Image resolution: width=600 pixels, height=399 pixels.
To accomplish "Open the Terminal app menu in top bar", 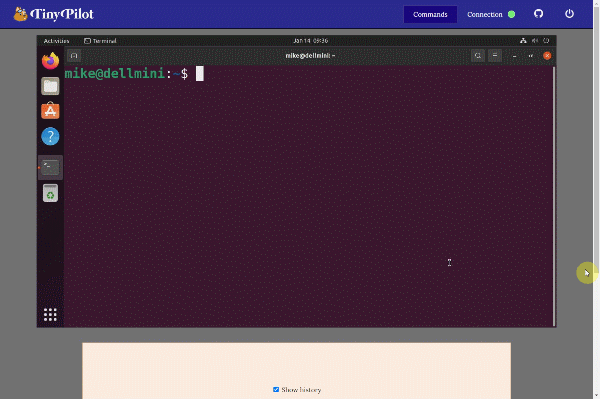I will [x=100, y=41].
